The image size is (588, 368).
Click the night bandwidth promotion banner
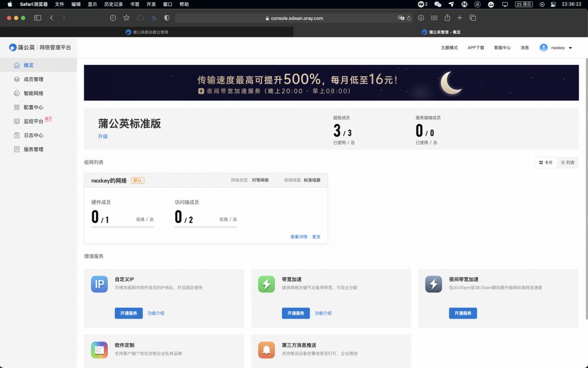pyautogui.click(x=331, y=83)
